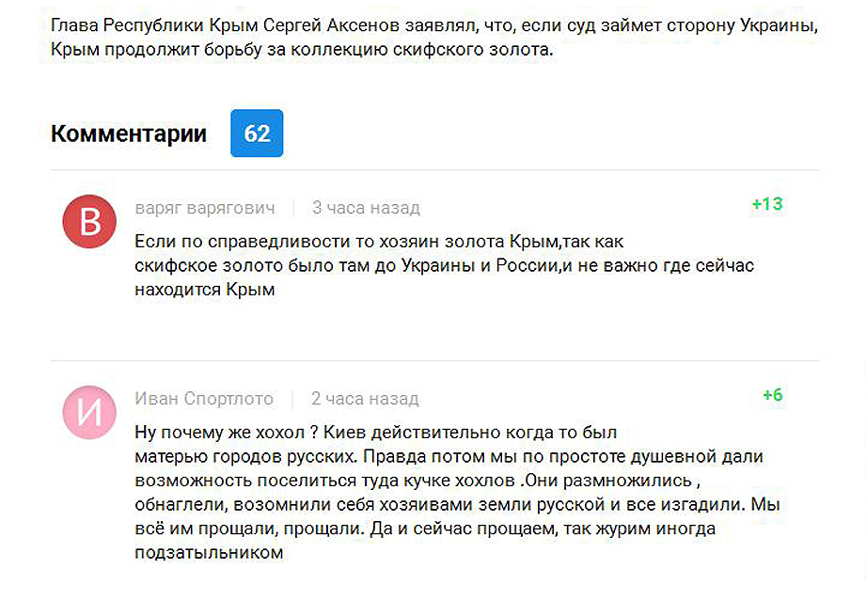Click the +13 comment rating

(767, 204)
